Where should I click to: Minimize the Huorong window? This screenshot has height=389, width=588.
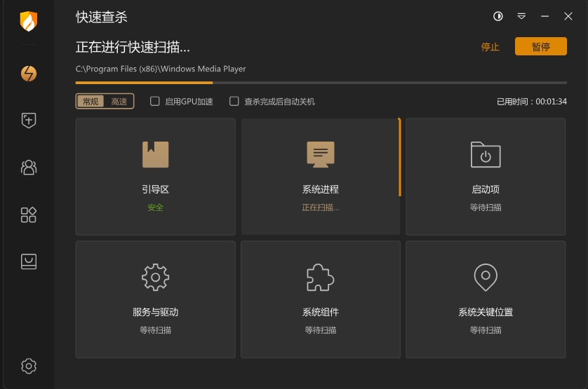click(x=545, y=16)
